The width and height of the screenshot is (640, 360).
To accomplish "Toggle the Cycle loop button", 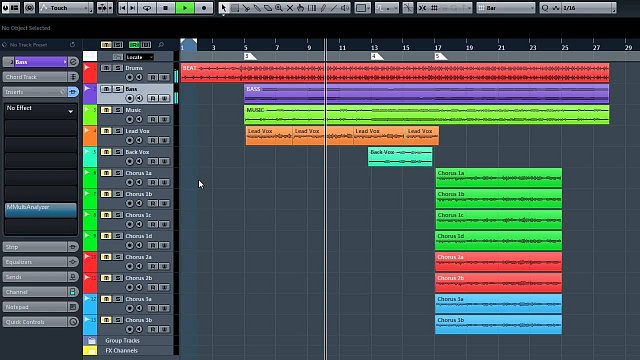I will (147, 8).
